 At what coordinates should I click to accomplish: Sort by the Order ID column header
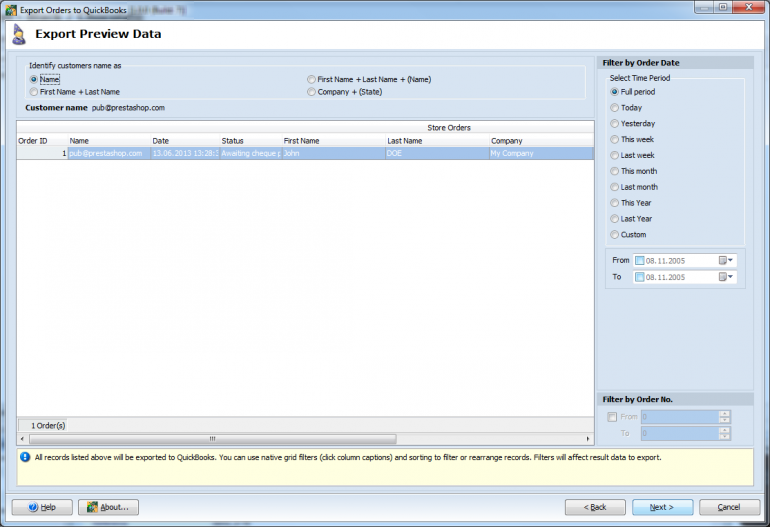[x=42, y=140]
